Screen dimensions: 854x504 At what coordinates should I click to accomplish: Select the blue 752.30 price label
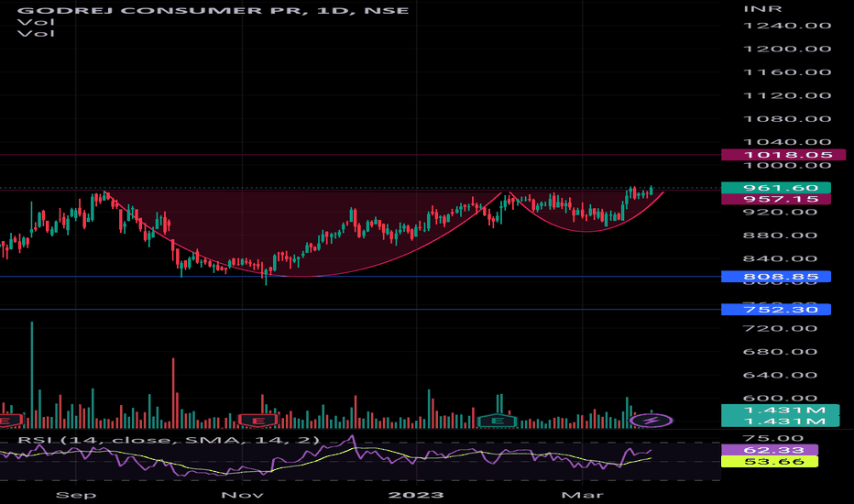click(776, 310)
